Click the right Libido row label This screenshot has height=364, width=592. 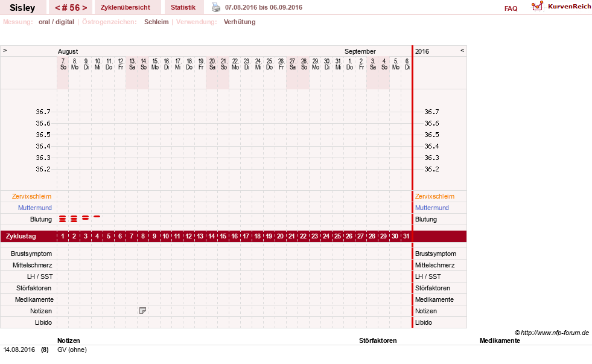click(x=424, y=322)
